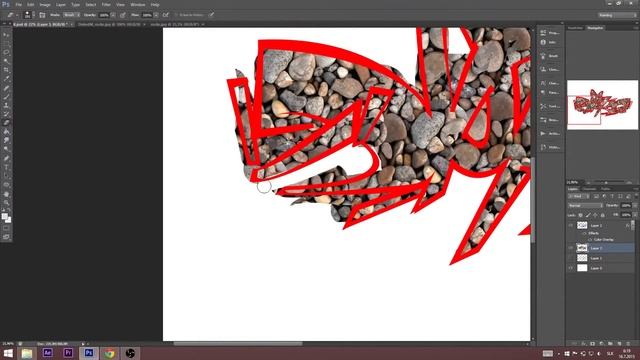The width and height of the screenshot is (640, 360).
Task: Open the layer filter Kind dropdown
Action: click(x=579, y=196)
